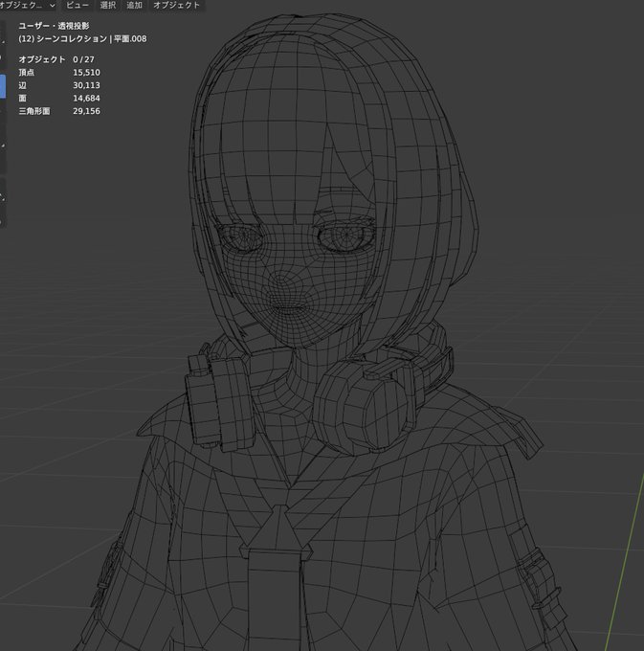644x651 pixels.
Task: Click the オブジェクト 0 / 27 statistic
Action: 56,59
